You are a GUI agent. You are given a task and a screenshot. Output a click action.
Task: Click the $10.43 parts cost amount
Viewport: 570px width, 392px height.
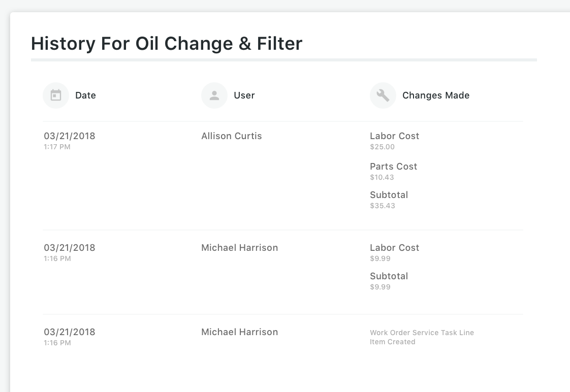coord(382,178)
